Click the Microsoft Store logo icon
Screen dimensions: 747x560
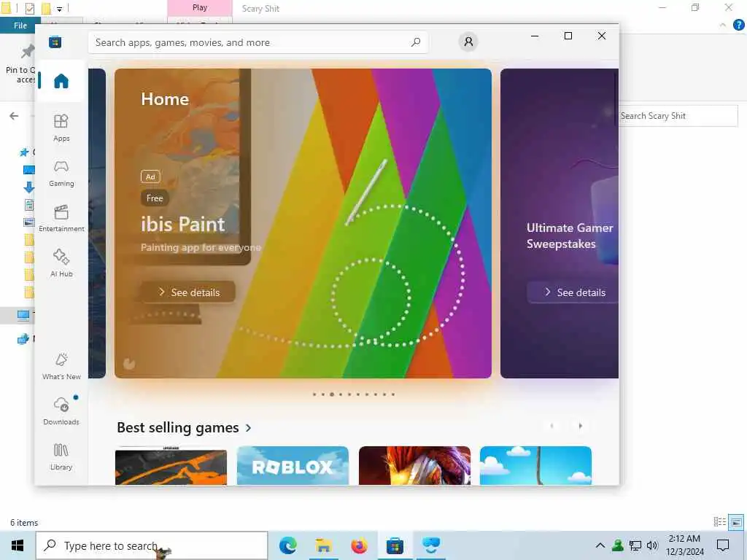(x=55, y=42)
